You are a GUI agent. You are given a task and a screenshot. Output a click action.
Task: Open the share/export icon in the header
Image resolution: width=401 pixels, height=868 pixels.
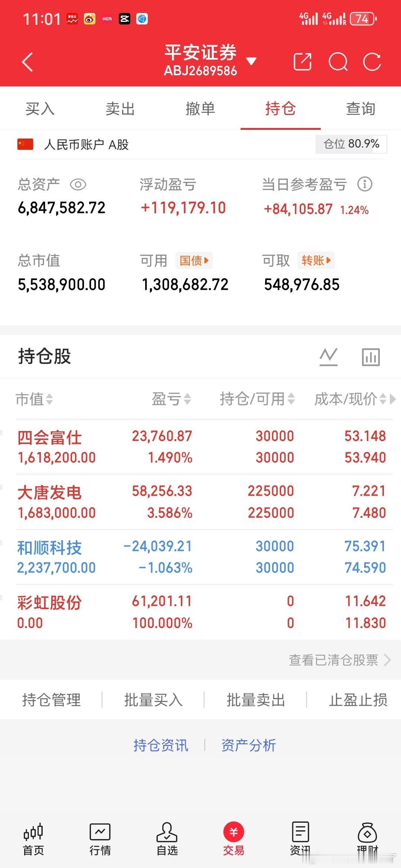(x=302, y=62)
